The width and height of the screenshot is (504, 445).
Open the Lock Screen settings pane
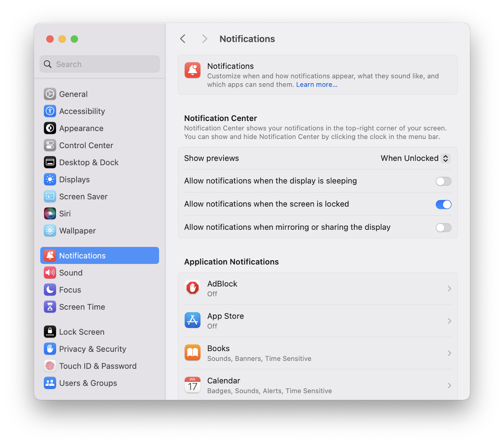coord(100,332)
